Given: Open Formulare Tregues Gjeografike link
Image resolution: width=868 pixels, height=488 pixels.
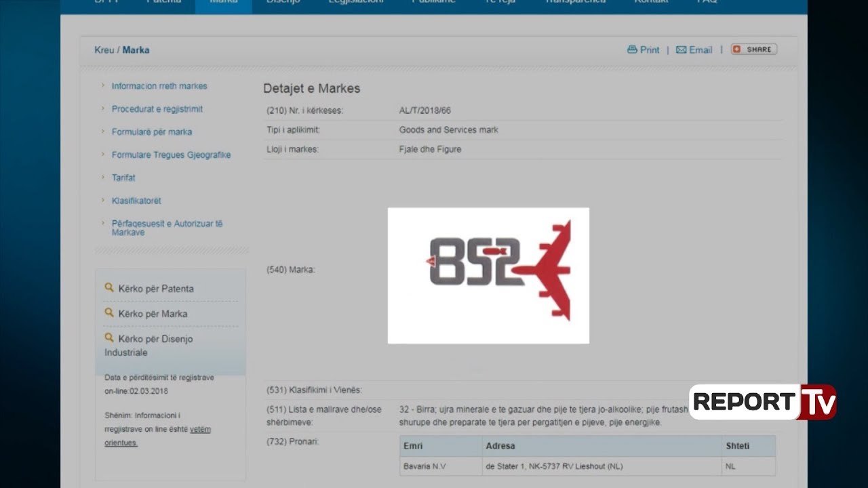Looking at the screenshot, I should click(171, 155).
